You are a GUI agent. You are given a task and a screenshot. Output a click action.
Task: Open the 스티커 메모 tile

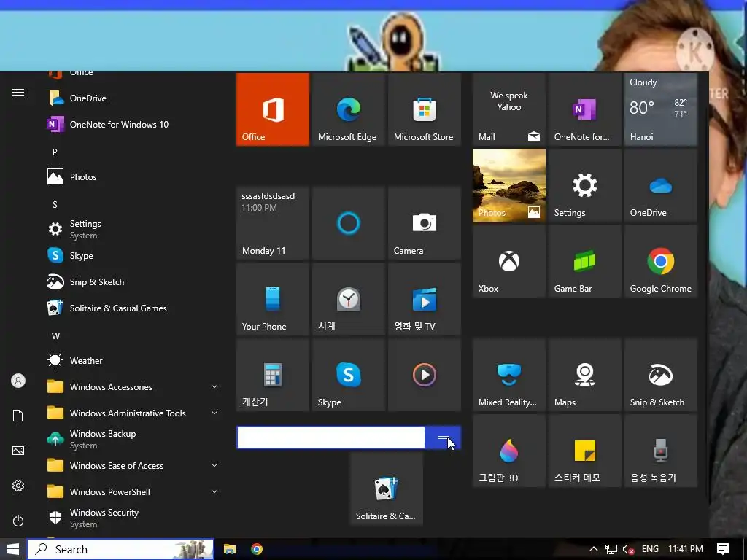584,451
